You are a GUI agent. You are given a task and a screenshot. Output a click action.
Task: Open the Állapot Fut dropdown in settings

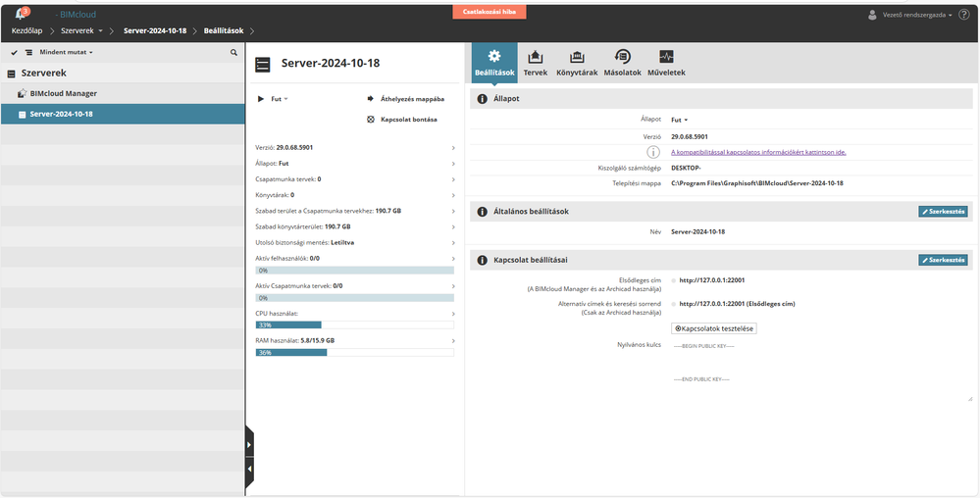[680, 120]
